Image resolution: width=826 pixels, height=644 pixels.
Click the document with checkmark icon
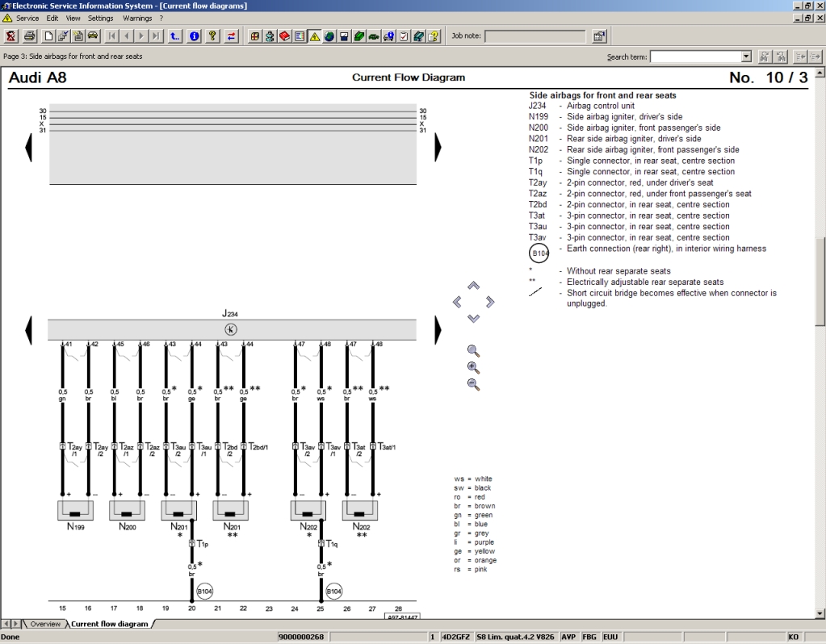point(63,36)
